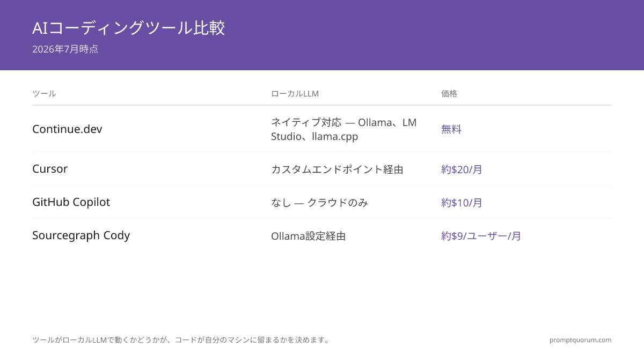Click the footer note about ローカルLLM
The height and width of the screenshot is (362, 644).
click(x=182, y=340)
